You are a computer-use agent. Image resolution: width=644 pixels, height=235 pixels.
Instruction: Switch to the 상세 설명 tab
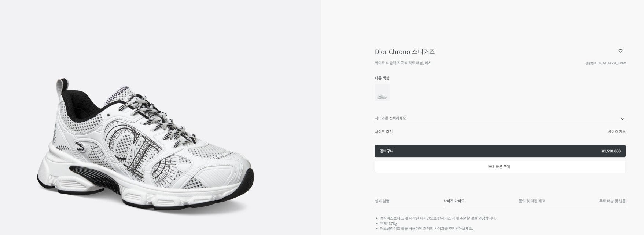(382, 201)
